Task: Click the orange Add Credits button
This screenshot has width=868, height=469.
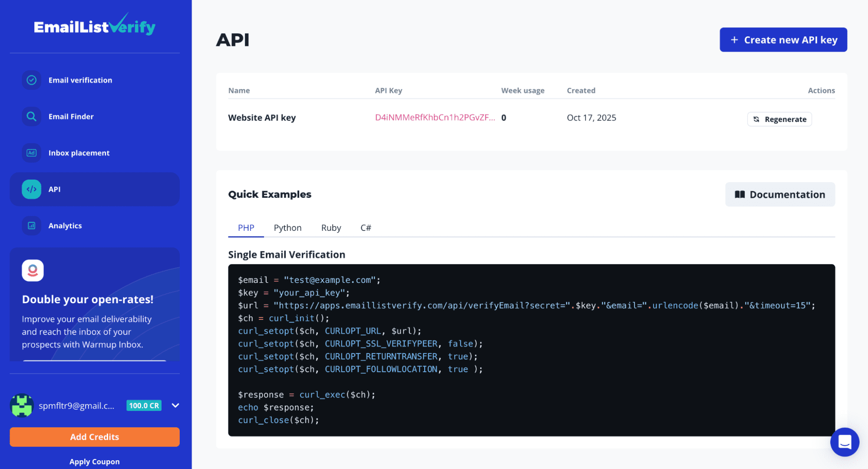Action: pyautogui.click(x=95, y=437)
